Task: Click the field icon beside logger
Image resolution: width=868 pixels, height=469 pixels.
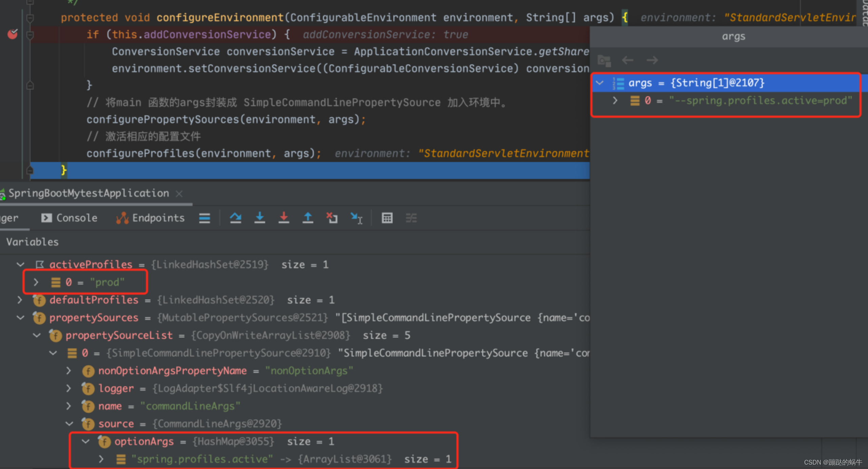Action: [88, 388]
